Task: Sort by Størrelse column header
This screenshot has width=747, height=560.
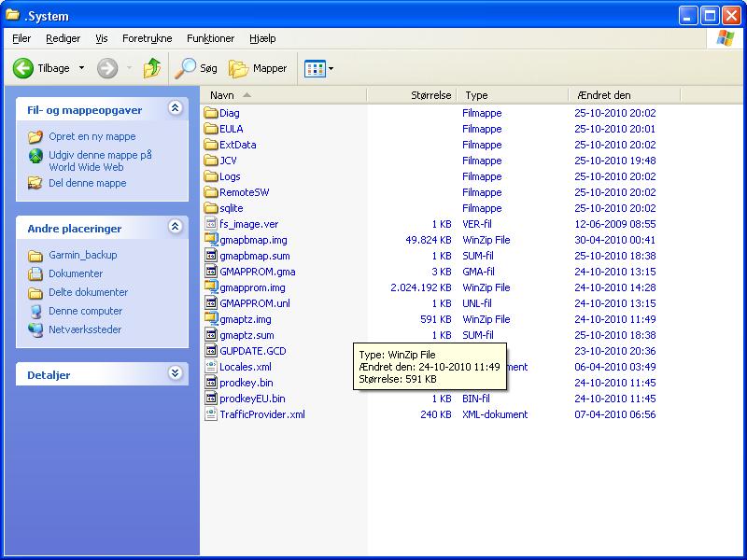Action: coord(412,95)
